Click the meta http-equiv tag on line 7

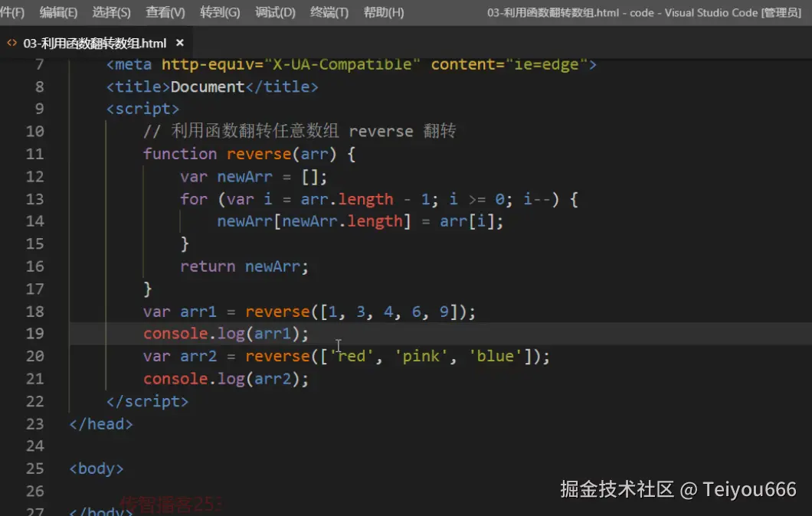351,65
